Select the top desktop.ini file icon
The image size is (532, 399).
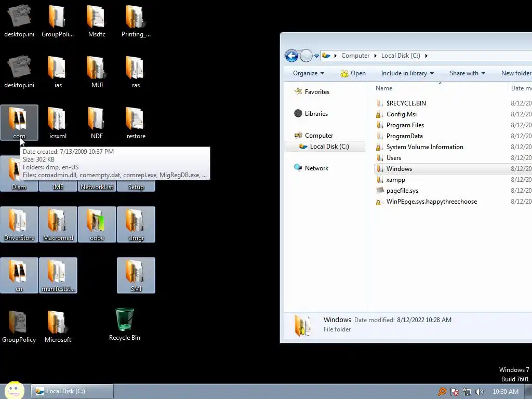(19, 21)
